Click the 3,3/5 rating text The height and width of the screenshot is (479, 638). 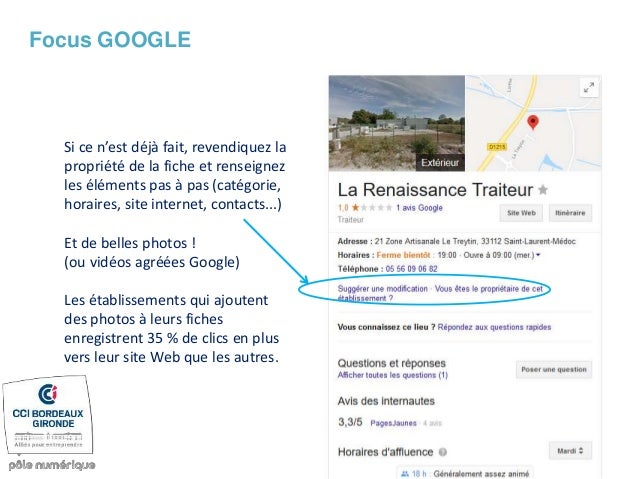[350, 422]
